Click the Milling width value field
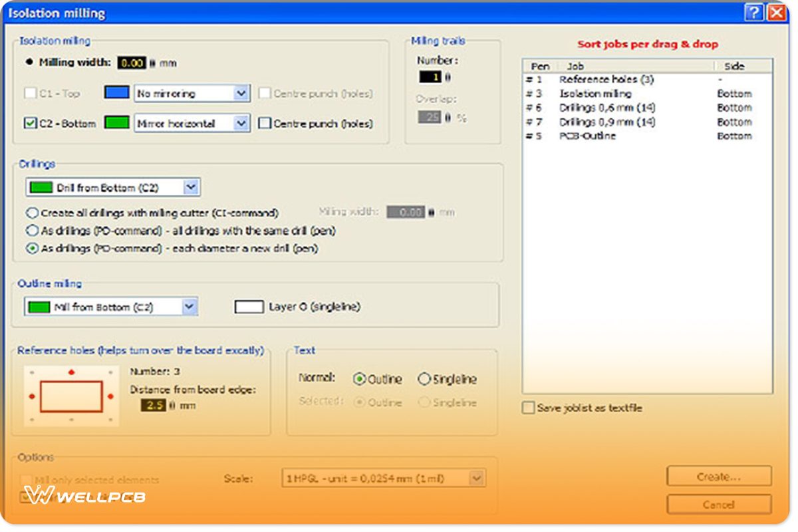This screenshot has height=532, width=798. (132, 63)
